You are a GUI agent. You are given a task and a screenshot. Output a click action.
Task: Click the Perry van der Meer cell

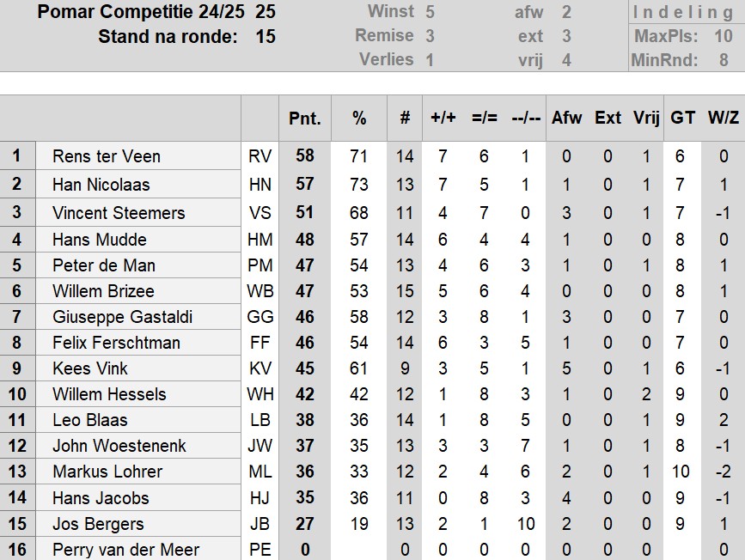click(x=138, y=549)
